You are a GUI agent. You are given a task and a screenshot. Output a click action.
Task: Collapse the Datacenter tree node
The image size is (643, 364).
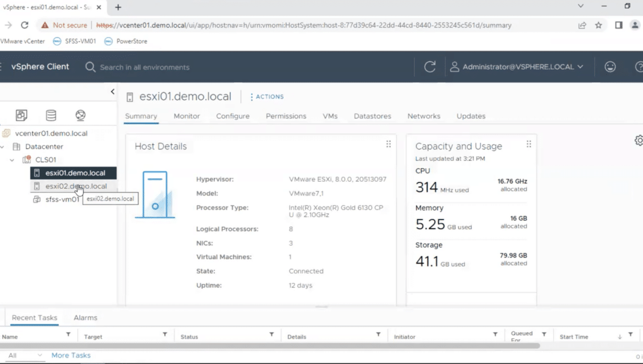[x=2, y=147]
